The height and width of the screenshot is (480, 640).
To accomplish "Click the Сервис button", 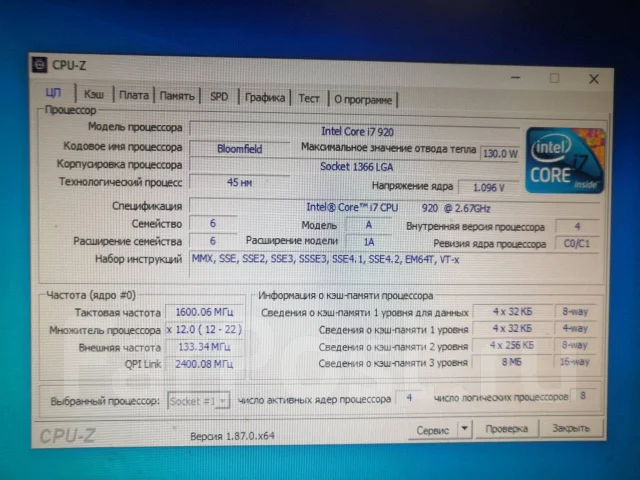I will click(433, 430).
